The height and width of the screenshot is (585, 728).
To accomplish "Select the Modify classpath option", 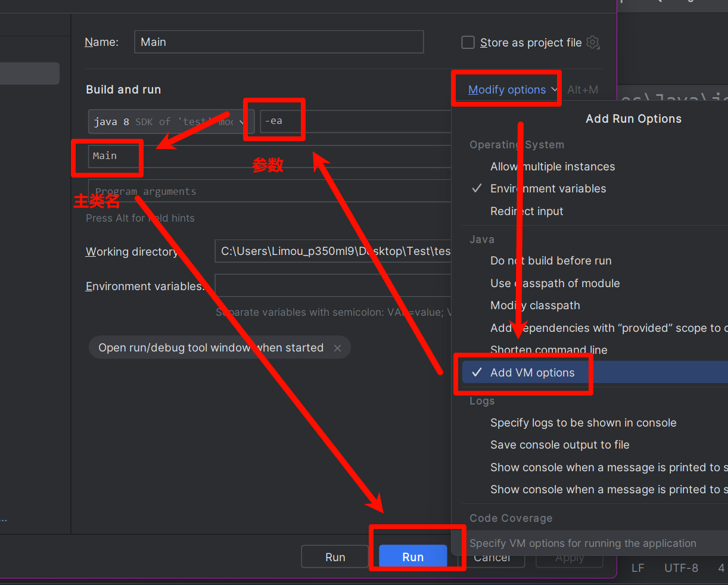I will pyautogui.click(x=534, y=306).
